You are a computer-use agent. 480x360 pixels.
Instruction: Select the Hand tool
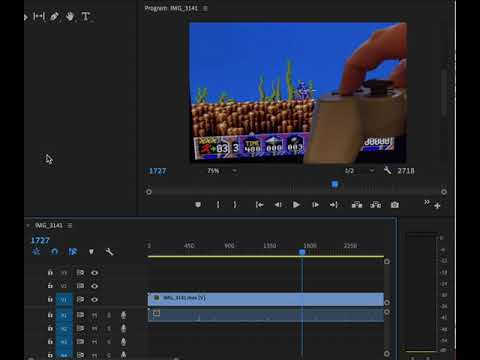click(70, 16)
